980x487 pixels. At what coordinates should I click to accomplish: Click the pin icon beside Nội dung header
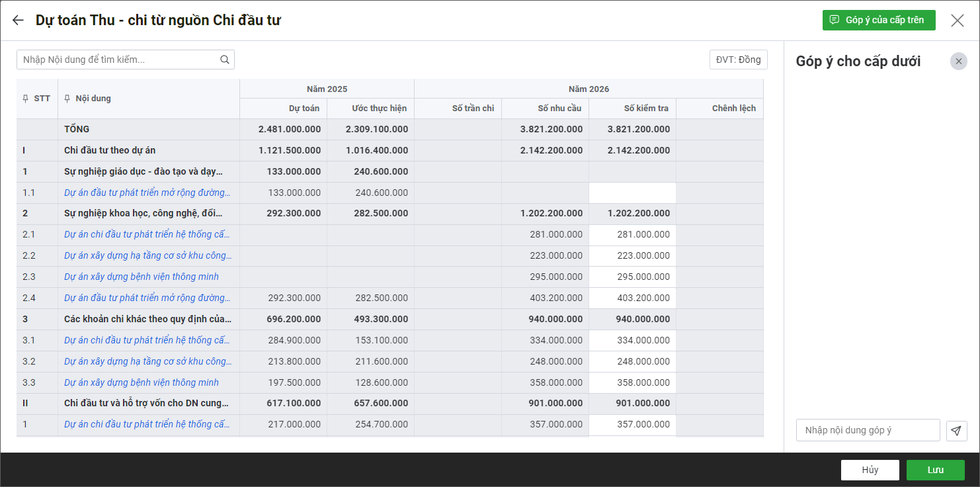67,99
